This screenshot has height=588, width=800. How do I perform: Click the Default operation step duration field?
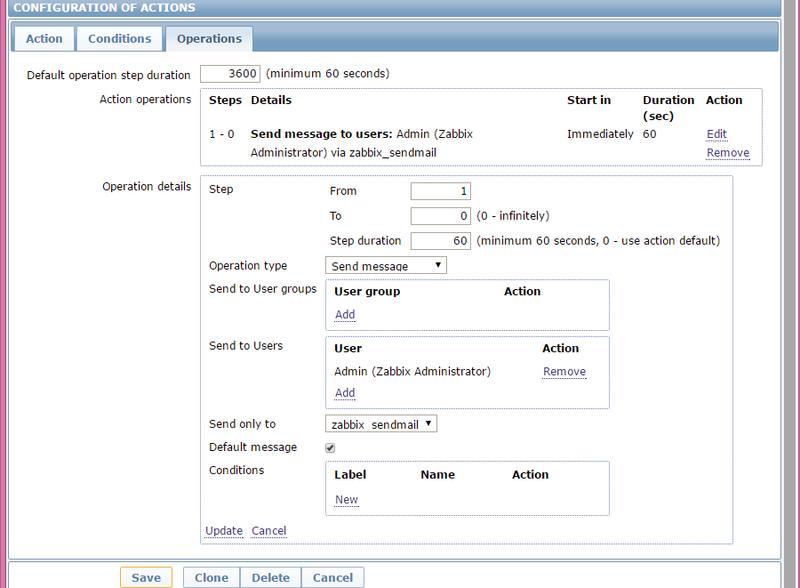[230, 74]
